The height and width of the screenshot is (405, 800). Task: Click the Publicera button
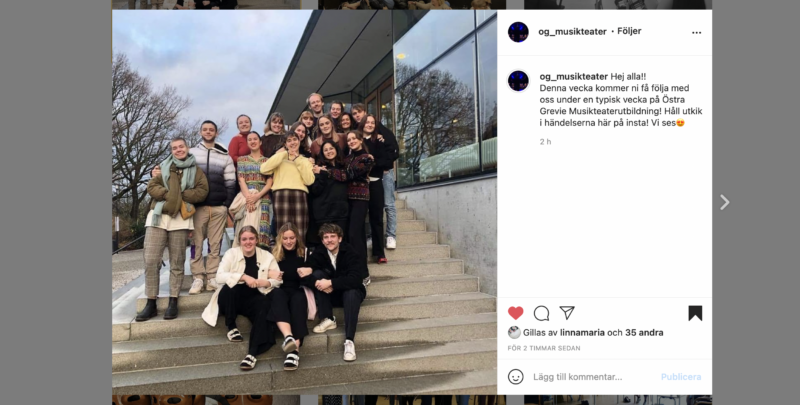[681, 377]
